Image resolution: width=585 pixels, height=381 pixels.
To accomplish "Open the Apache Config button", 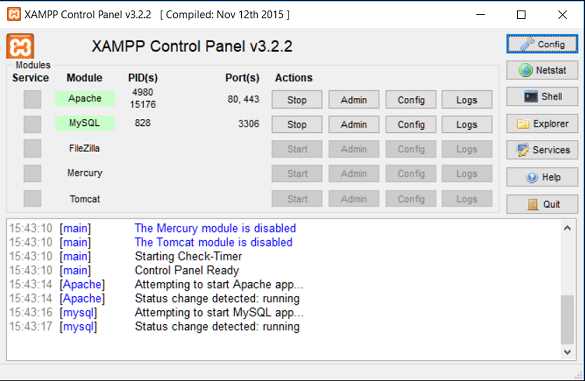I will tap(411, 100).
